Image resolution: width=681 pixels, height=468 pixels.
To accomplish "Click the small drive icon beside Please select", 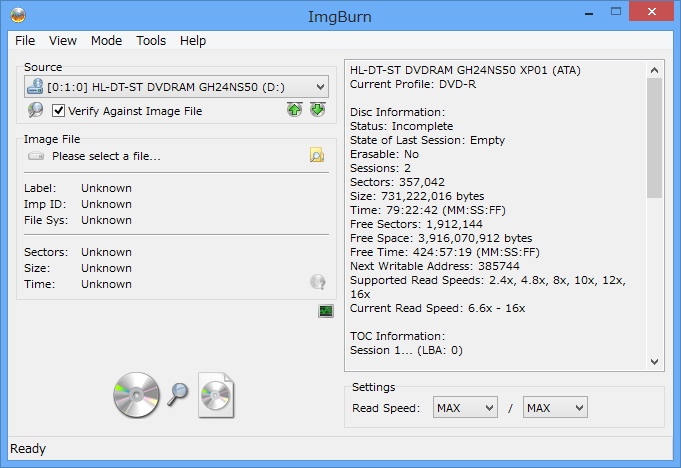I will pyautogui.click(x=36, y=156).
